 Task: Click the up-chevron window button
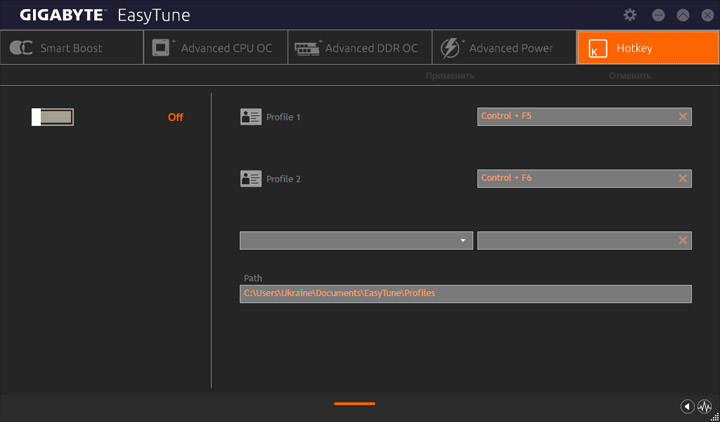click(x=683, y=15)
